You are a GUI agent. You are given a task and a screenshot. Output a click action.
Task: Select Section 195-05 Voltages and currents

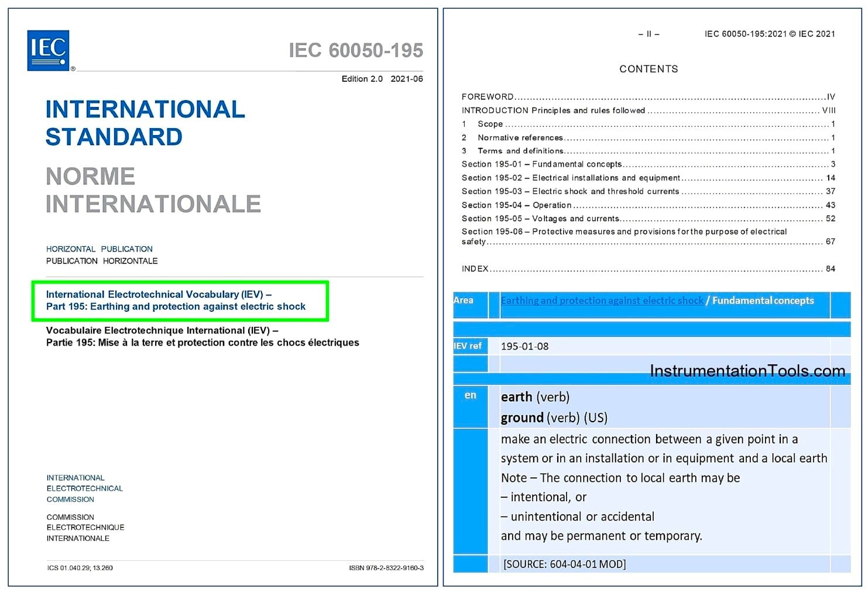(x=648, y=219)
